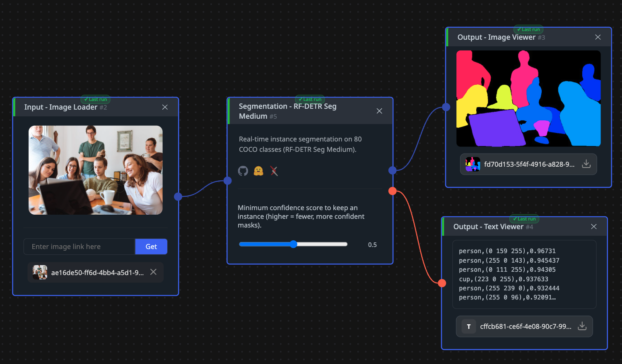Click the Get button to fetch image
622x364 pixels.
point(151,247)
